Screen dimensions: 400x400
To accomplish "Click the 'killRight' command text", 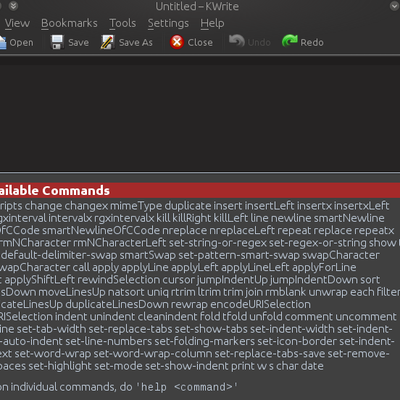I will pyautogui.click(x=192, y=218).
